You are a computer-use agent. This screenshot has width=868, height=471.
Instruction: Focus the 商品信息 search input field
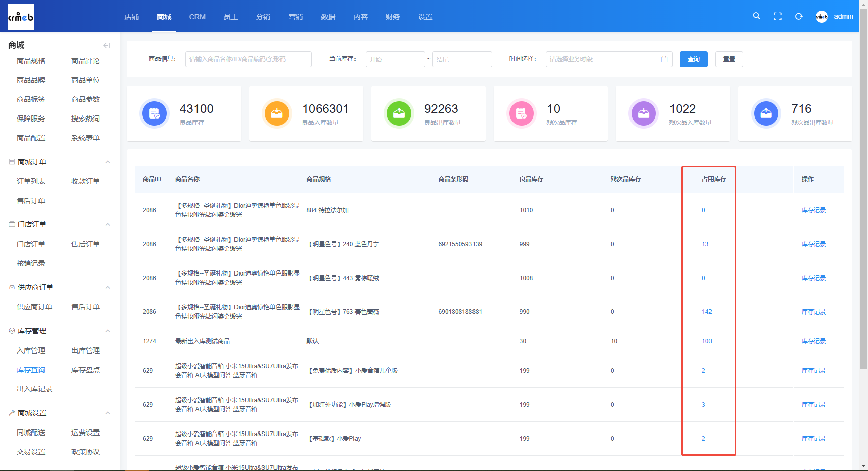coord(248,59)
